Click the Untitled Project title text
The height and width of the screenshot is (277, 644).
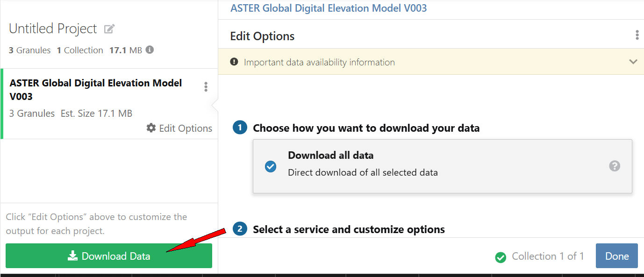coord(53,28)
